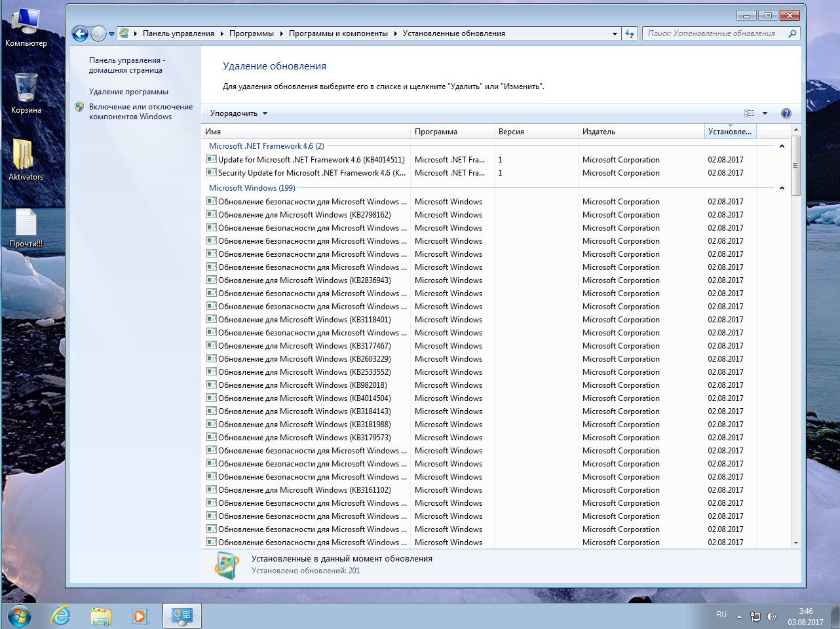840x629 pixels.
Task: Open 'Прочти!!!' text file on desktop
Action: 26,228
